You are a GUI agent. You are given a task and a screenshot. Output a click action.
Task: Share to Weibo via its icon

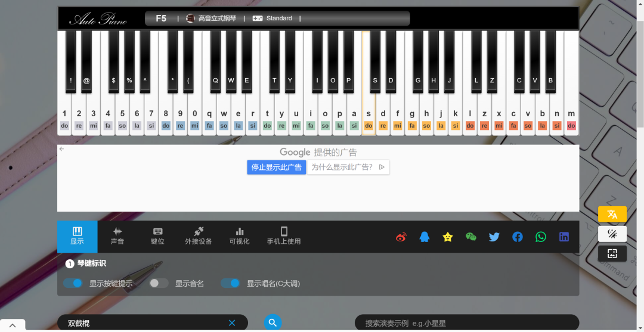(401, 237)
